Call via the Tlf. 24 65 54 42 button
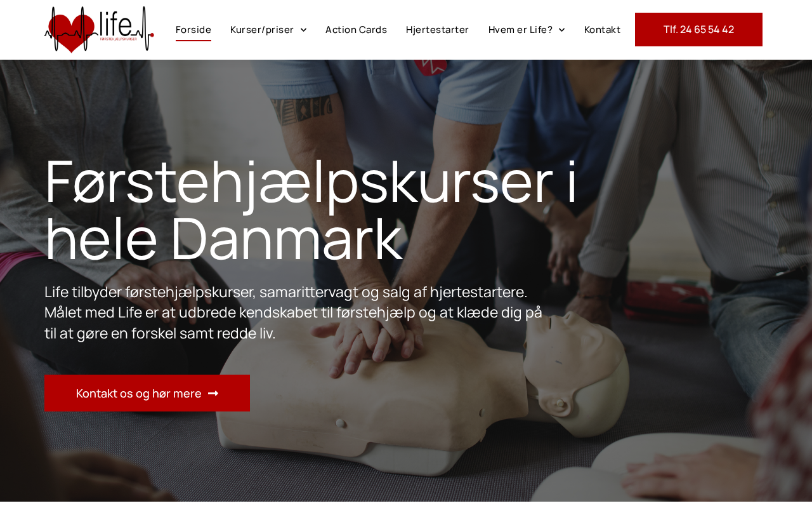 click(x=698, y=29)
